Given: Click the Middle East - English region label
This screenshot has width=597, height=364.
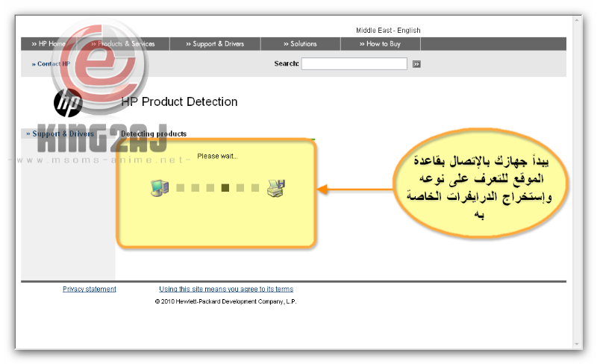Looking at the screenshot, I should (388, 31).
